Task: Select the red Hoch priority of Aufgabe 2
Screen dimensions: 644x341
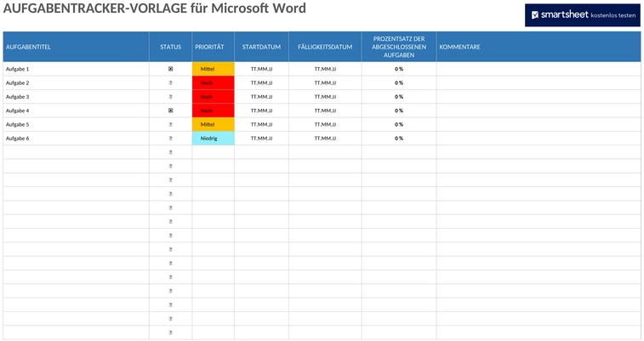Action: [x=214, y=82]
